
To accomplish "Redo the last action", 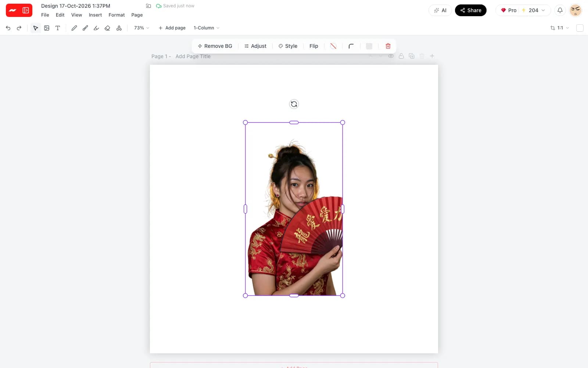I will click(x=19, y=28).
